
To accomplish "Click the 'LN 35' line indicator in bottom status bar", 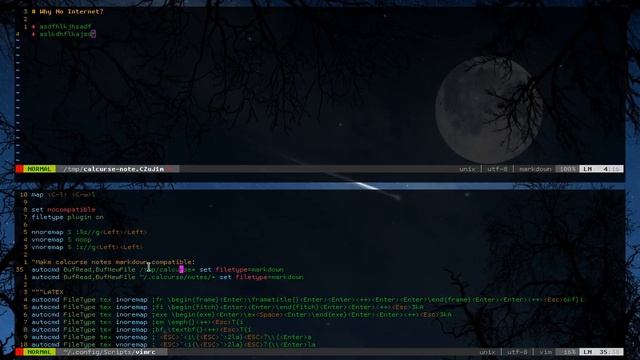I will coord(601,352).
